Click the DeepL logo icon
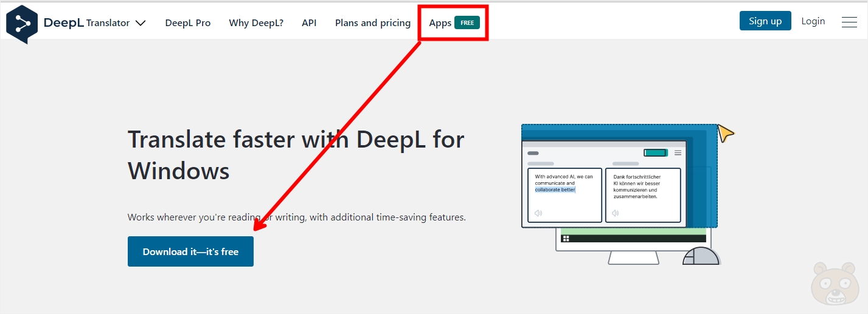Viewport: 868px width, 314px height. pyautogui.click(x=22, y=24)
